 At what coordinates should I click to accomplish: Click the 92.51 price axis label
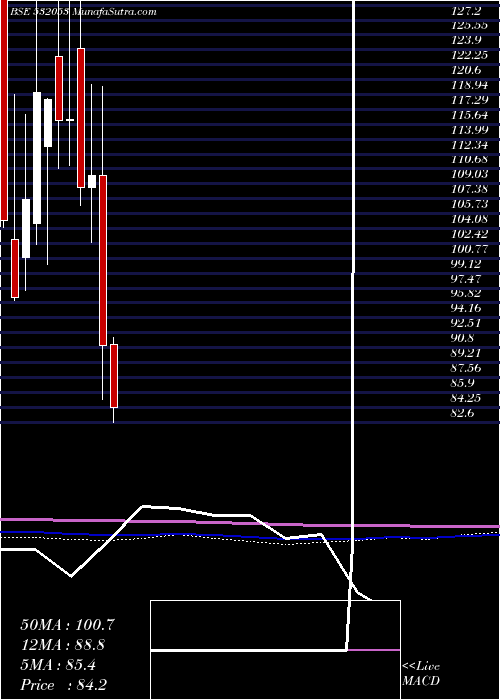467,323
